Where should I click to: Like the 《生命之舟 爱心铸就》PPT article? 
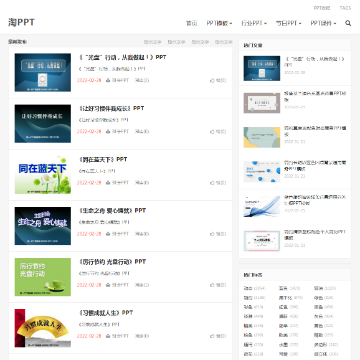click(212, 234)
